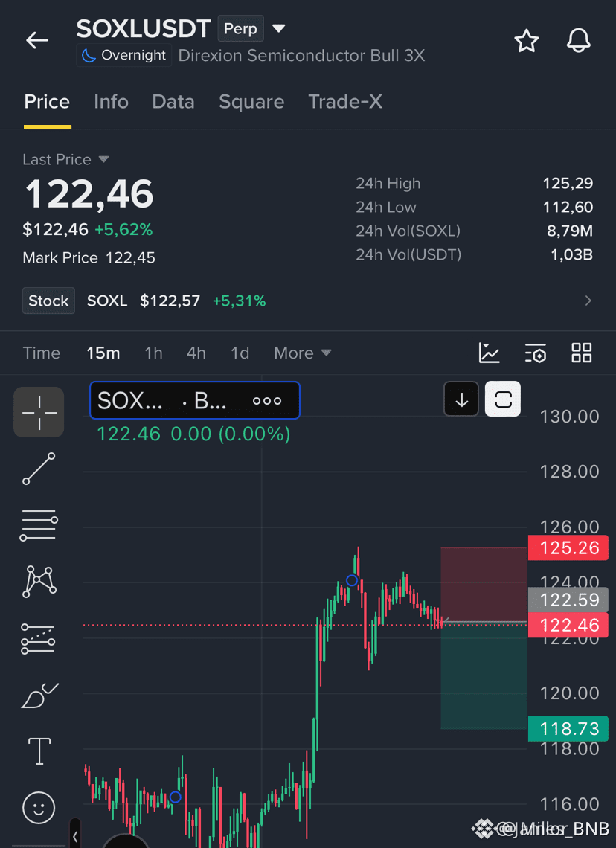This screenshot has height=848, width=616.
Task: Click the blue circle marker near 116
Action: click(175, 797)
